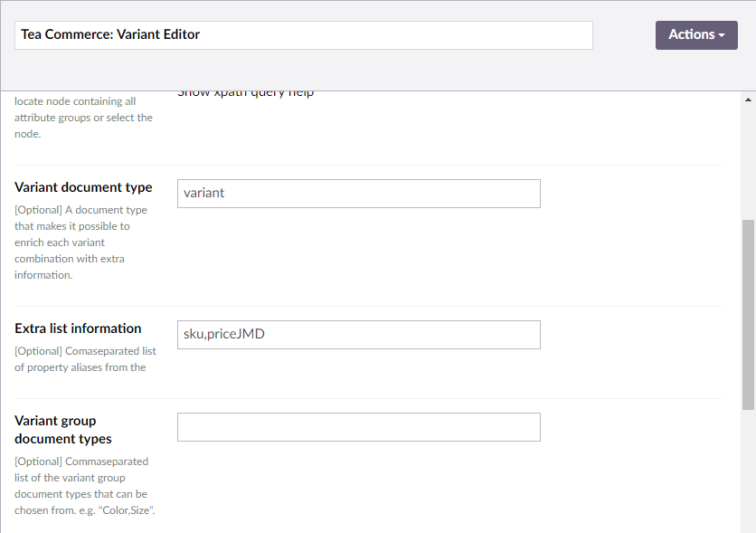Click the vertical scrollbar thumb
The image size is (756, 533).
click(748, 315)
